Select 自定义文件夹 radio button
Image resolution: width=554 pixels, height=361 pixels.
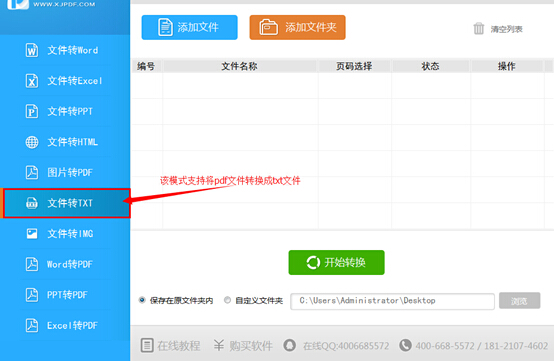click(x=227, y=300)
